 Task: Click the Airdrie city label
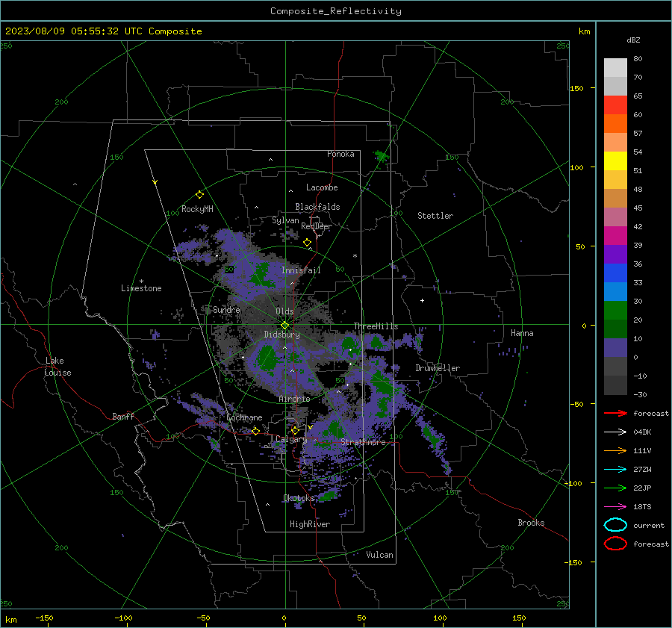pos(294,399)
